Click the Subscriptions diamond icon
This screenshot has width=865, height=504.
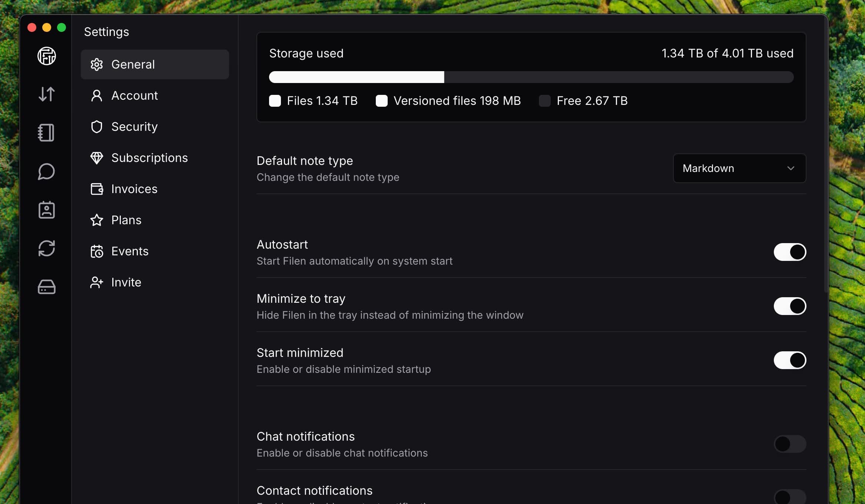[97, 158]
